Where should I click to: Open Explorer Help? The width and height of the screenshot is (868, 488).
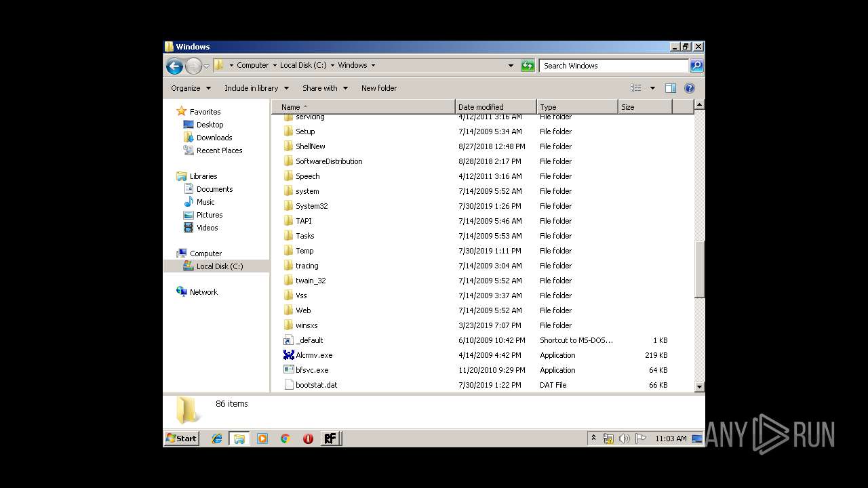(690, 88)
